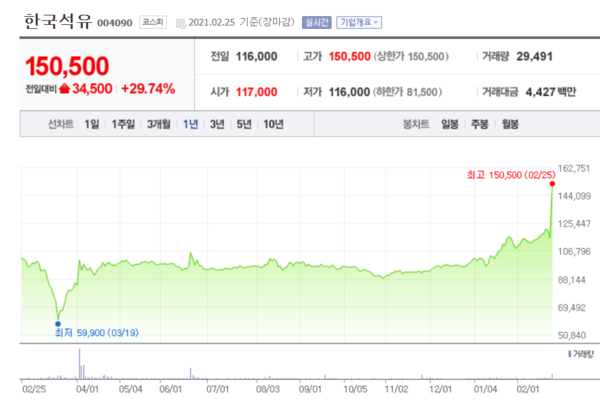Click the 하한가 81,500 lower limit text
The image size is (600, 404).
pos(408,92)
